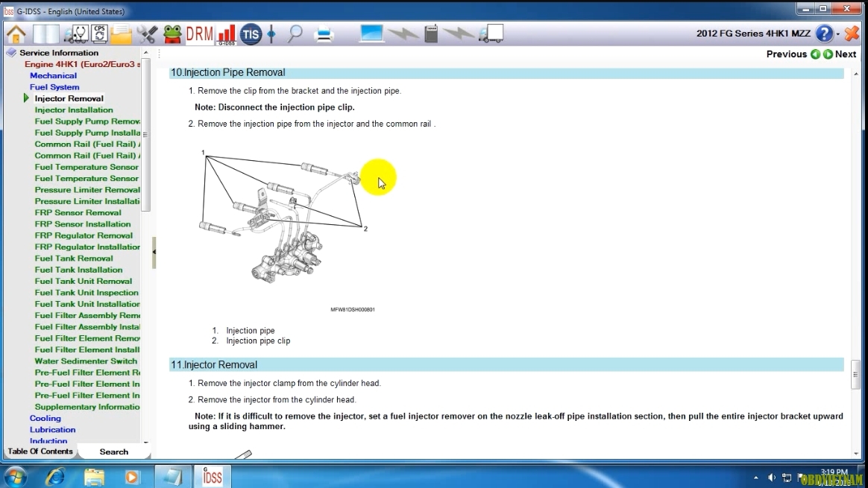Open Fuel Supply Pump Installation topic
Viewport: 868px width, 488px height.
[87, 133]
